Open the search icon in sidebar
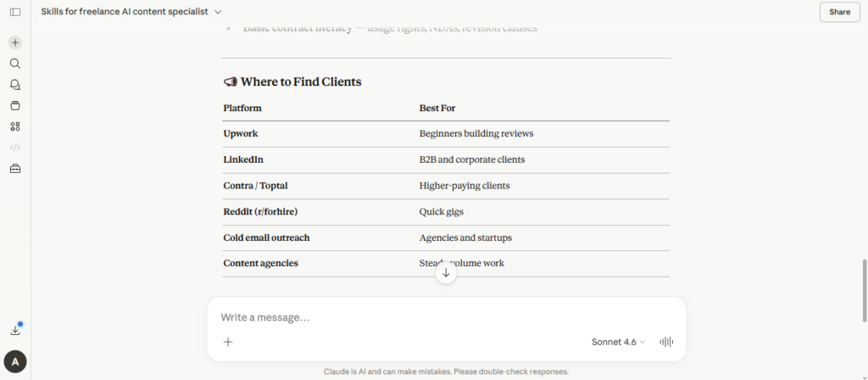 click(15, 64)
